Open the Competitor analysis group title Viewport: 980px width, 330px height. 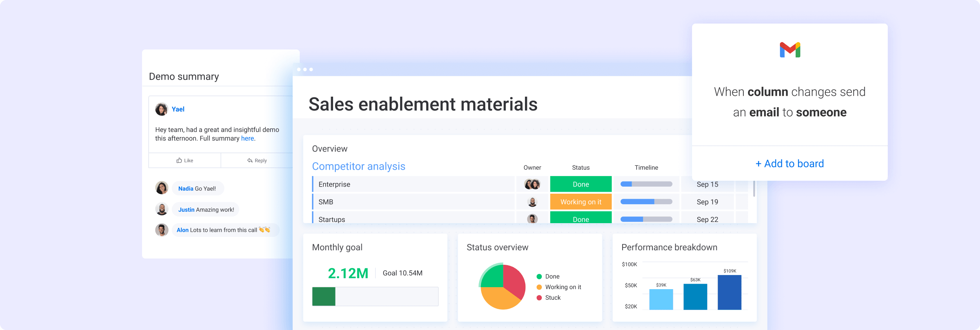coord(359,166)
